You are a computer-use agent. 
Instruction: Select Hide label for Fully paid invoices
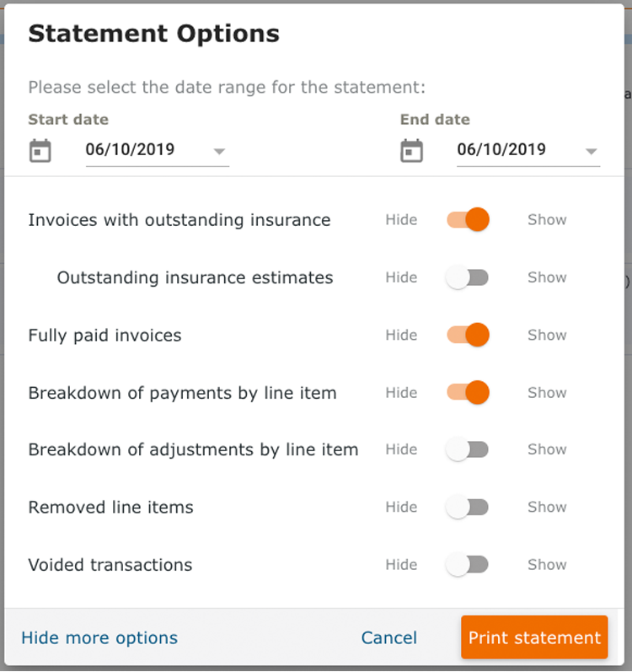[x=401, y=335]
